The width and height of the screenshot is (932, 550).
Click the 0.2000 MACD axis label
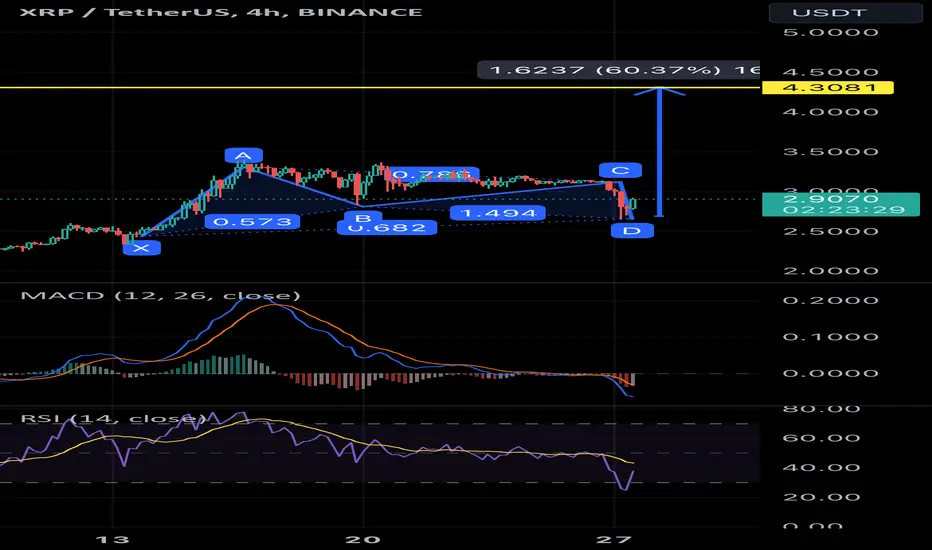[x=830, y=300]
